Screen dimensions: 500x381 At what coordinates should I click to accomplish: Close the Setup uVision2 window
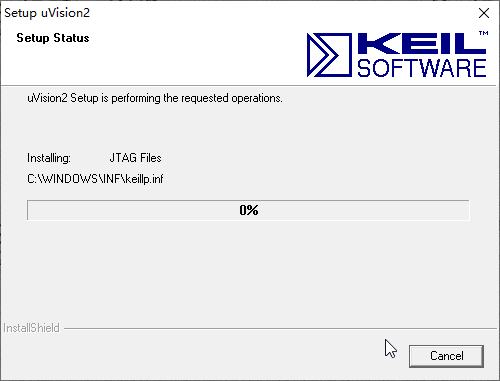pos(484,13)
